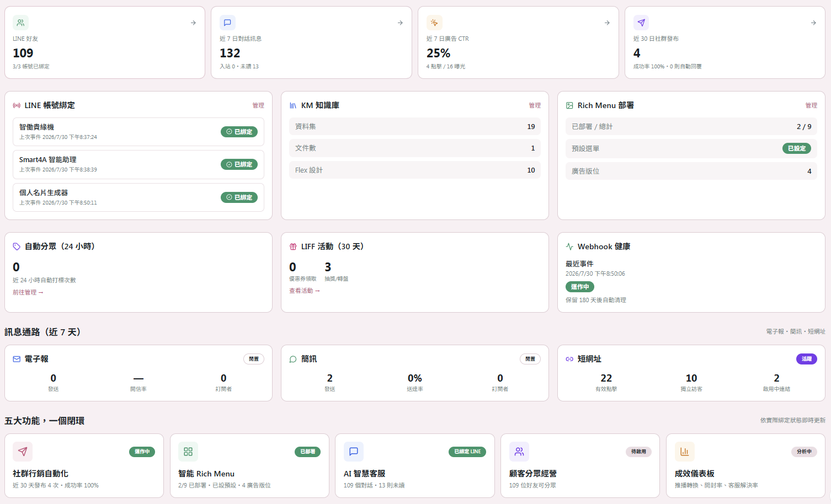Click the 109 LINE 好友 count
The image size is (831, 504).
click(23, 53)
